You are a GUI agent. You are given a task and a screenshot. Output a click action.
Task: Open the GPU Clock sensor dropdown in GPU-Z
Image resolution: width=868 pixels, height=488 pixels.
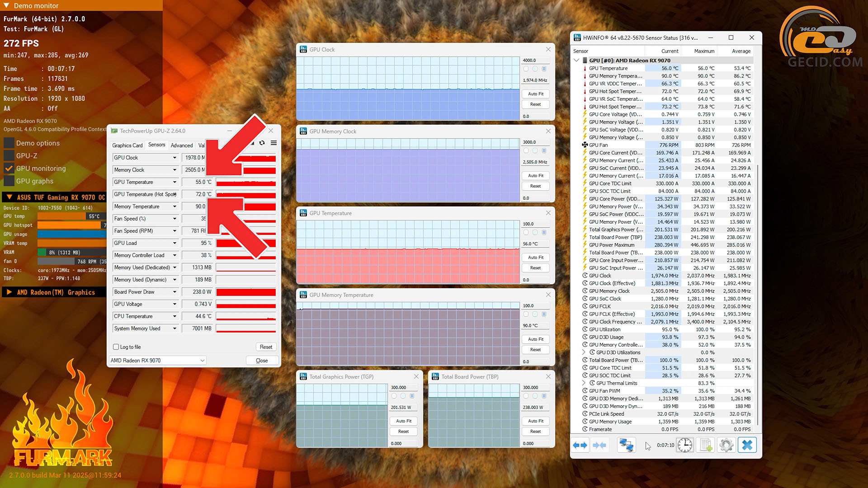click(175, 158)
